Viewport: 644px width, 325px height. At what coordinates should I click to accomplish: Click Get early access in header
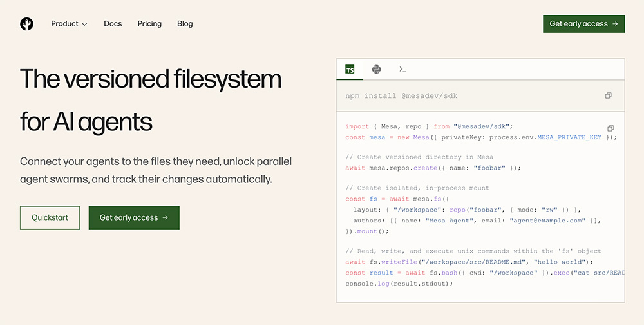point(583,24)
